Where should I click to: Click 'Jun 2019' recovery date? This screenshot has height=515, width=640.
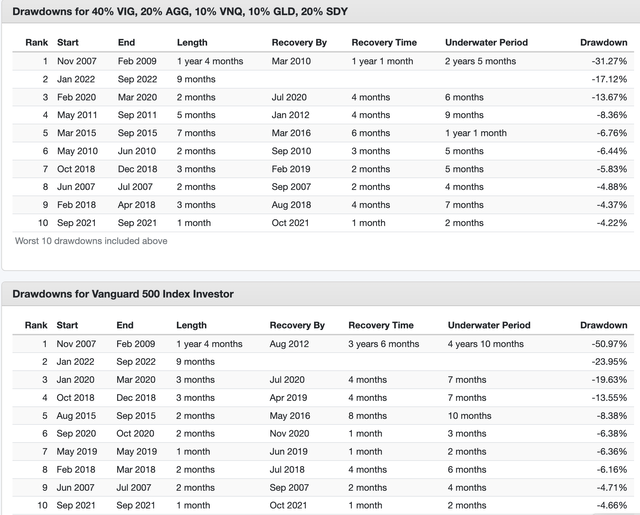(288, 452)
